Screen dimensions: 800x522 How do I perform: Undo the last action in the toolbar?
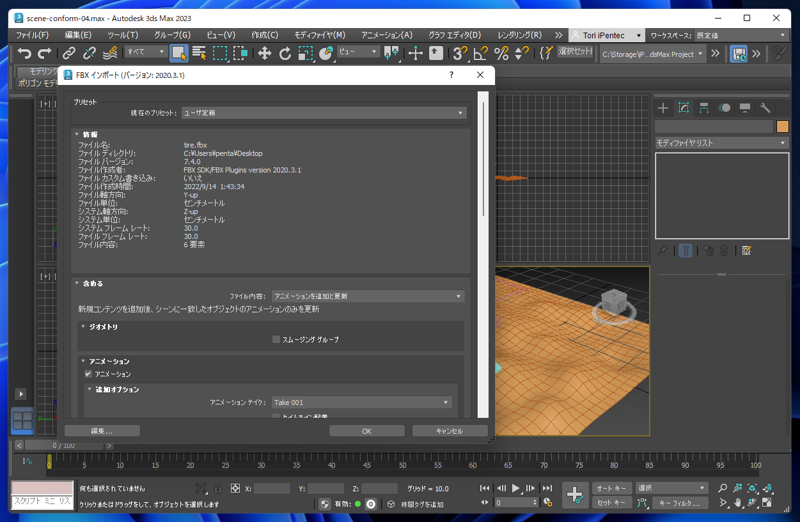tap(24, 53)
